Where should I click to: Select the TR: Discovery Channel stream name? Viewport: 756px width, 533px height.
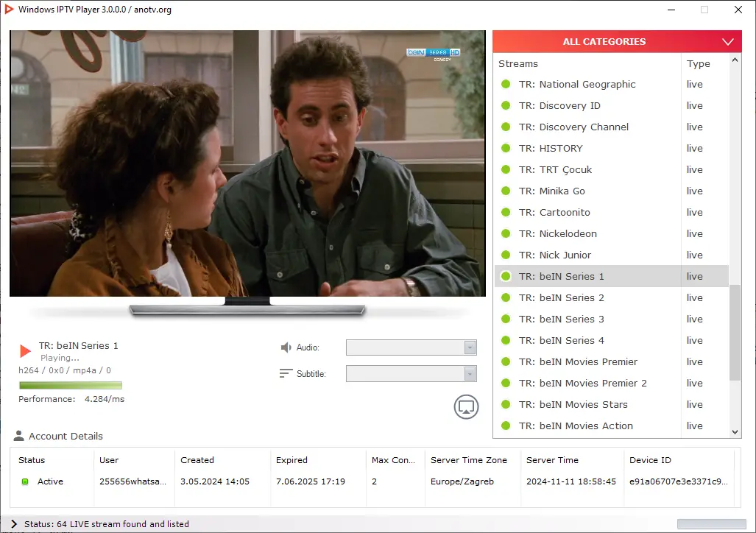click(x=573, y=127)
